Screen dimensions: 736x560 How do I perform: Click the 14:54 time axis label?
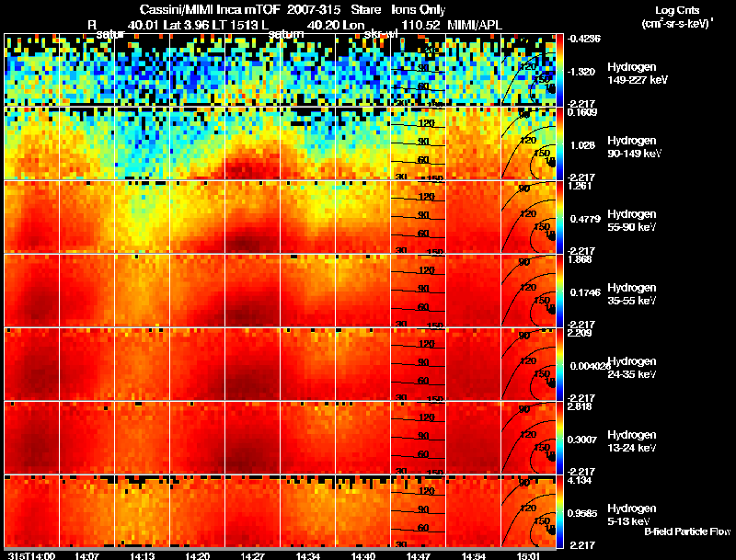tap(473, 556)
